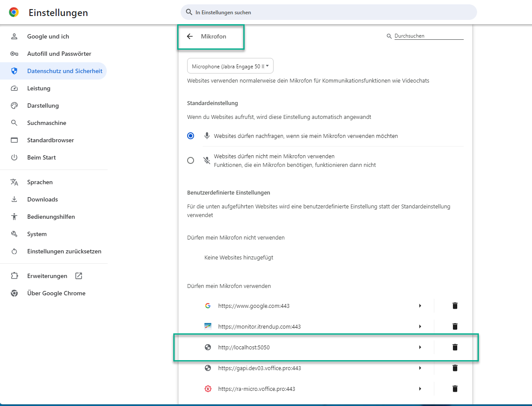Viewport: 532px width, 406px height.
Task: Remove localhost:5050 using its trash icon
Action: [x=455, y=347]
